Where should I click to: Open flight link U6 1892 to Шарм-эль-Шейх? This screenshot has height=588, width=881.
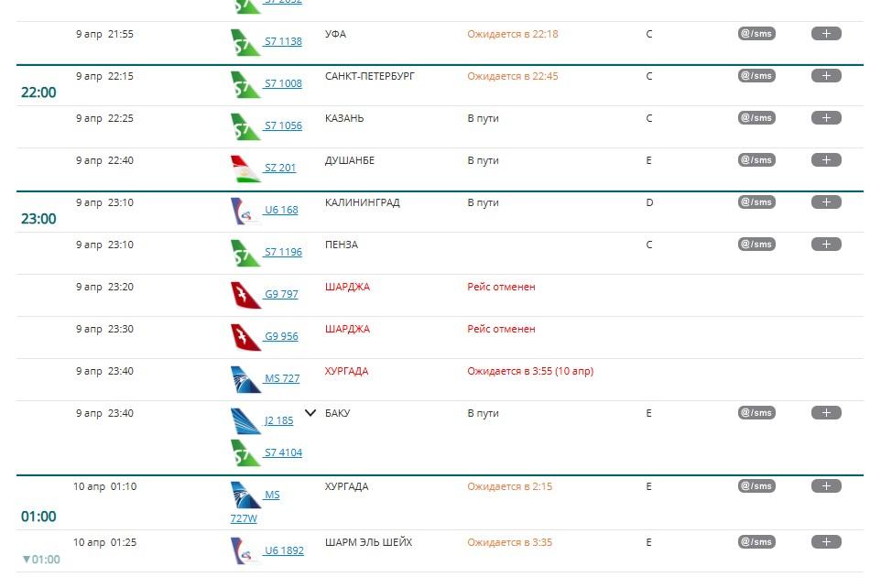pos(284,551)
